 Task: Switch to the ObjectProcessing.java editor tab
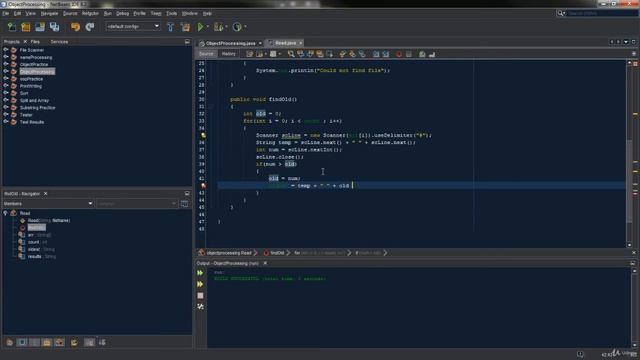pyautogui.click(x=231, y=43)
